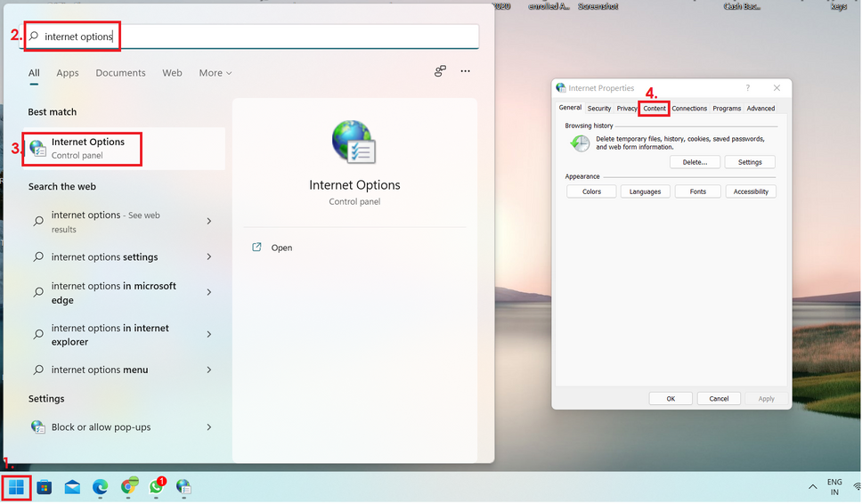This screenshot has width=862, height=504.
Task: Open Microsoft Store from the taskbar
Action: point(44,487)
